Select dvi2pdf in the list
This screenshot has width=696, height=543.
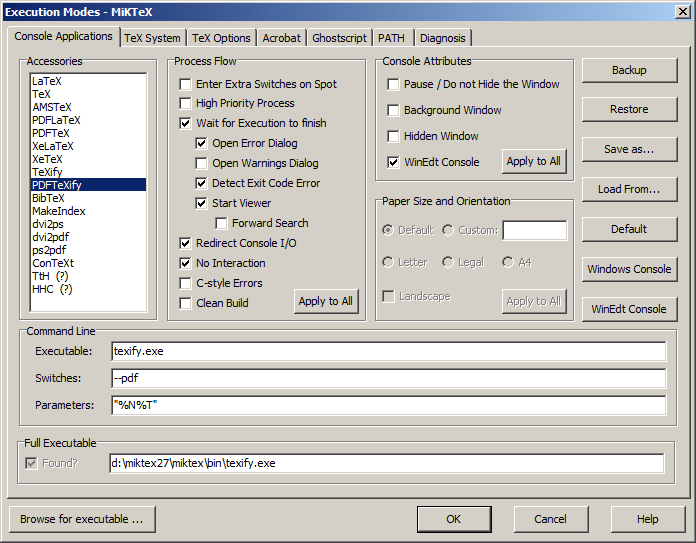pyautogui.click(x=88, y=237)
